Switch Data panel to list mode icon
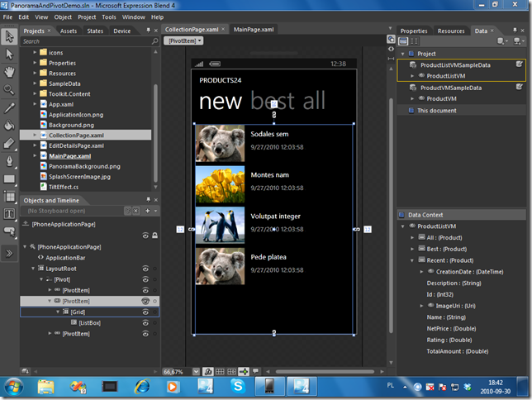 403,41
